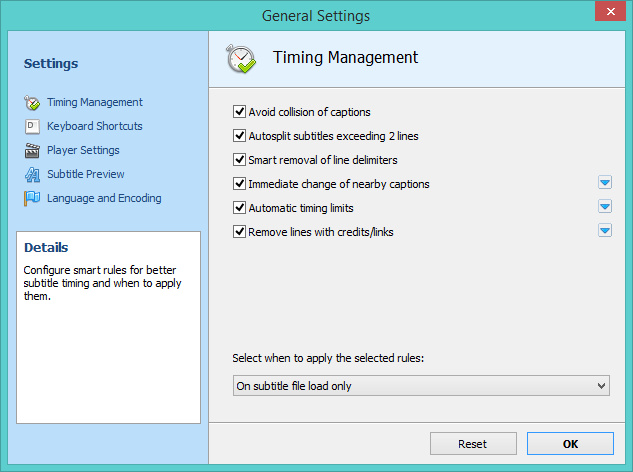Expand Automatic timing limits options arrow
Screen dimensions: 633x472
point(604,207)
